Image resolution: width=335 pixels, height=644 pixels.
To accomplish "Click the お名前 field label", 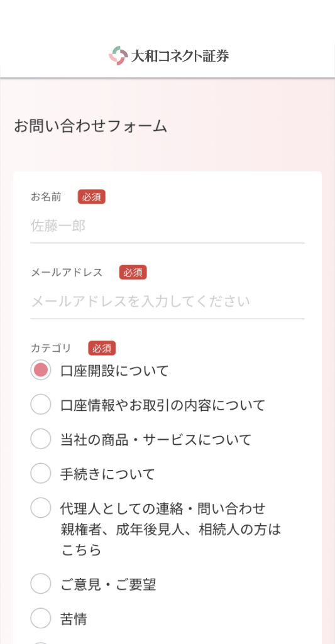I will (46, 197).
